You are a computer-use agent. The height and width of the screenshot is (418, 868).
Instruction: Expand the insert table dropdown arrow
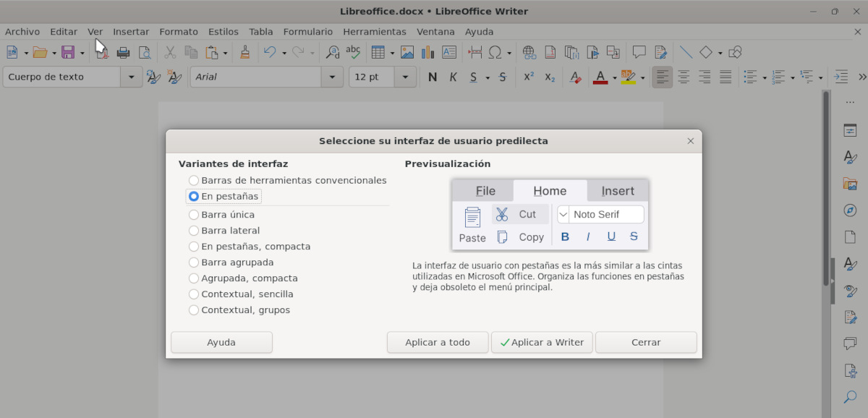click(x=392, y=53)
